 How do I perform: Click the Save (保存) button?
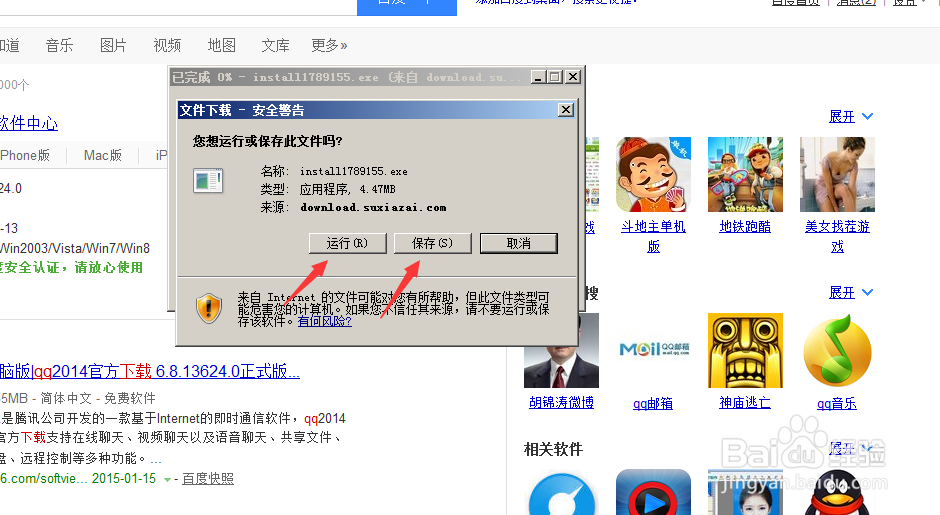[x=432, y=243]
